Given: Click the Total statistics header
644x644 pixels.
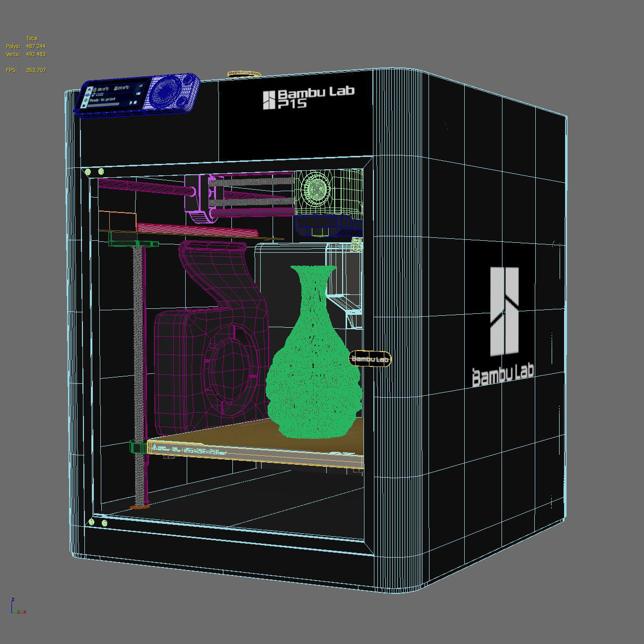Looking at the screenshot, I should pos(32,38).
